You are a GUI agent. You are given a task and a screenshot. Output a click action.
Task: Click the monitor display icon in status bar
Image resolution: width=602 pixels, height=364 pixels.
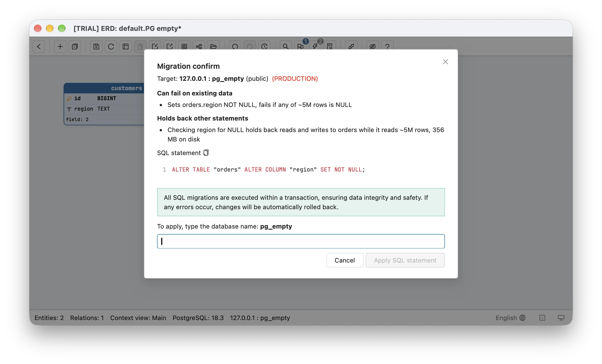tap(561, 318)
